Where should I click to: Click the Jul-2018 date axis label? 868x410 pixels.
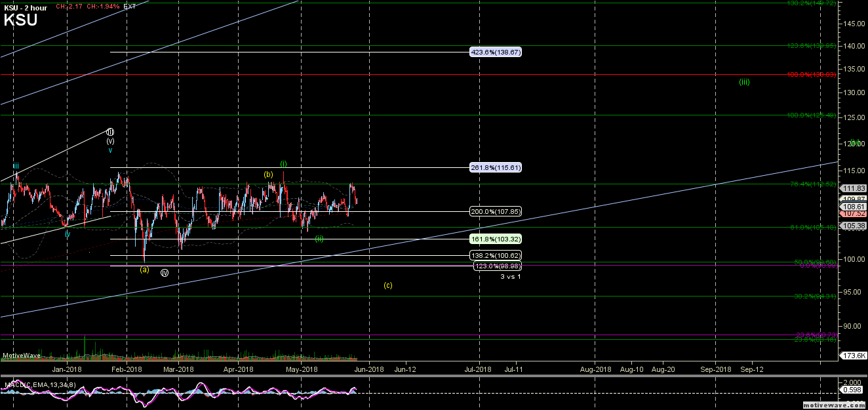point(478,369)
